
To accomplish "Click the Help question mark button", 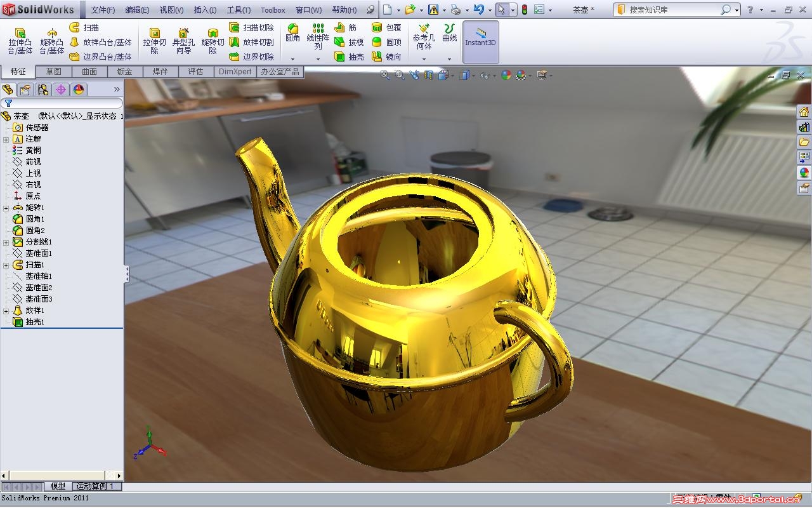I will coord(750,10).
